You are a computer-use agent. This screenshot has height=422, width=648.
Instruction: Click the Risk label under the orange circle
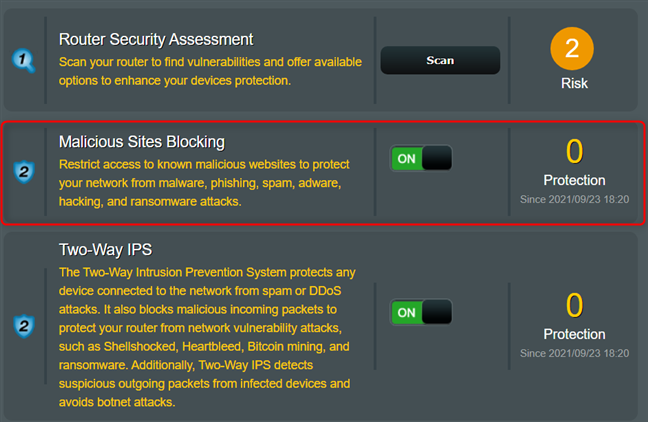(574, 83)
